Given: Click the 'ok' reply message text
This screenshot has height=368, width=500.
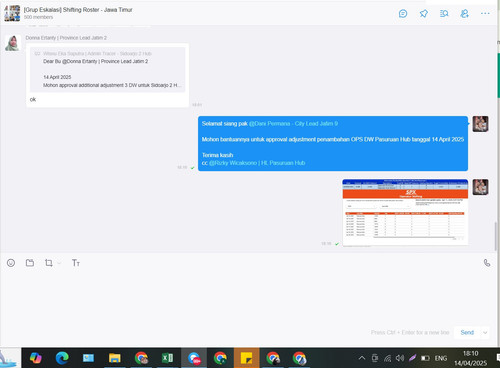Looking at the screenshot, I should tap(33, 99).
